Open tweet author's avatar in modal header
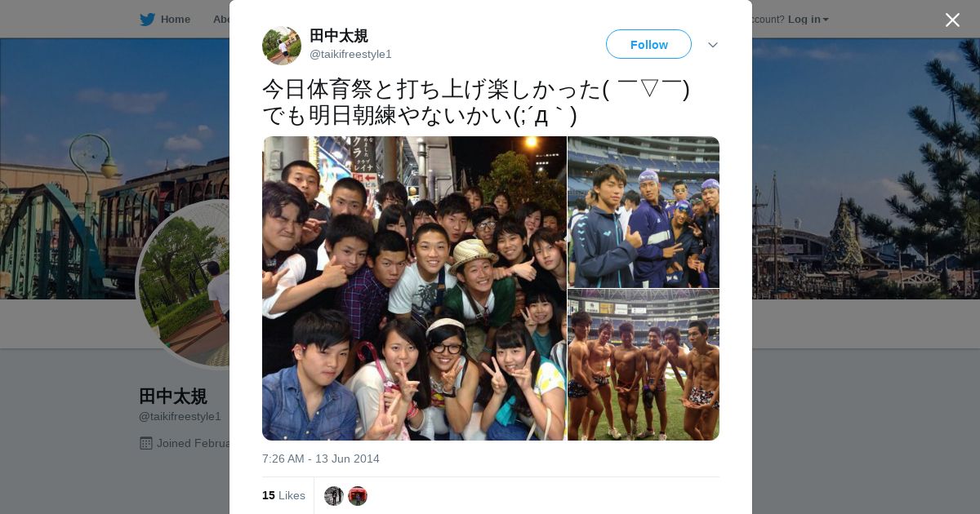The image size is (980, 514). point(282,45)
